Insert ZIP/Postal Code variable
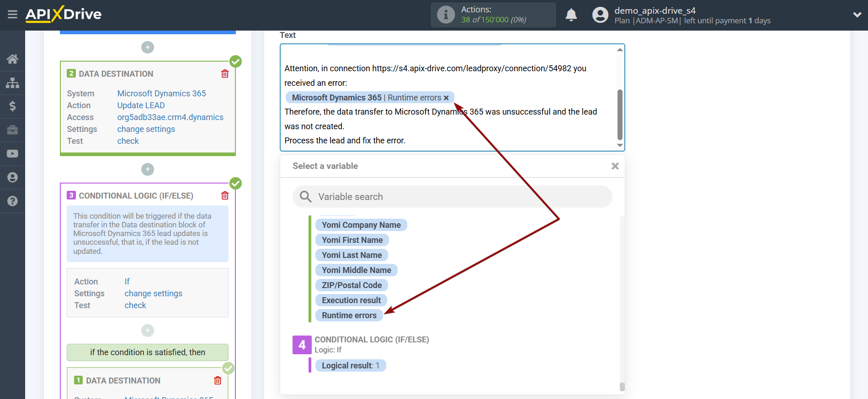 pos(351,285)
